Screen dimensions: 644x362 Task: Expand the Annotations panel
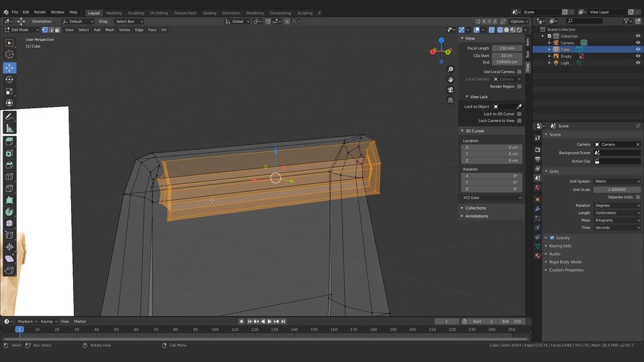(x=476, y=216)
